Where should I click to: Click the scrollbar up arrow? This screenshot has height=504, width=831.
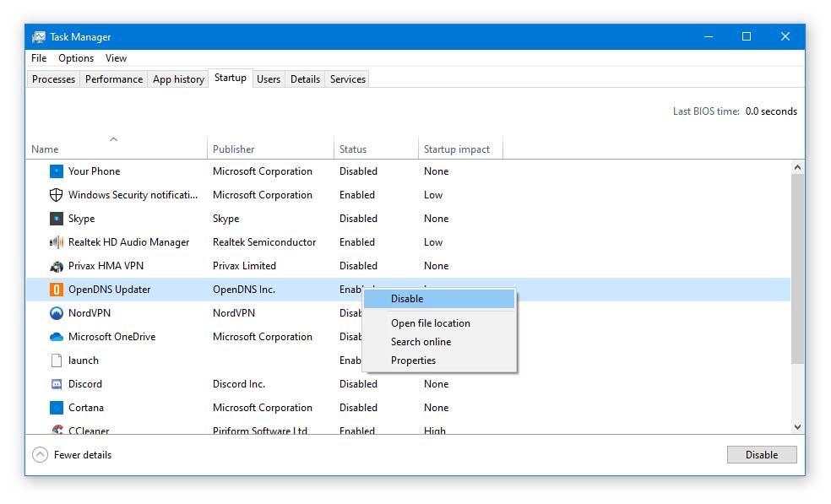click(x=797, y=167)
